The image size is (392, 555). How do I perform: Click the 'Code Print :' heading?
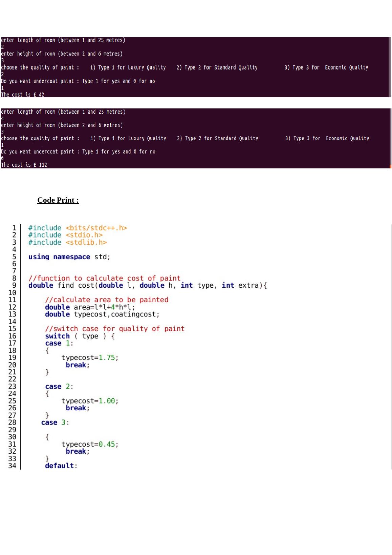(x=58, y=200)
